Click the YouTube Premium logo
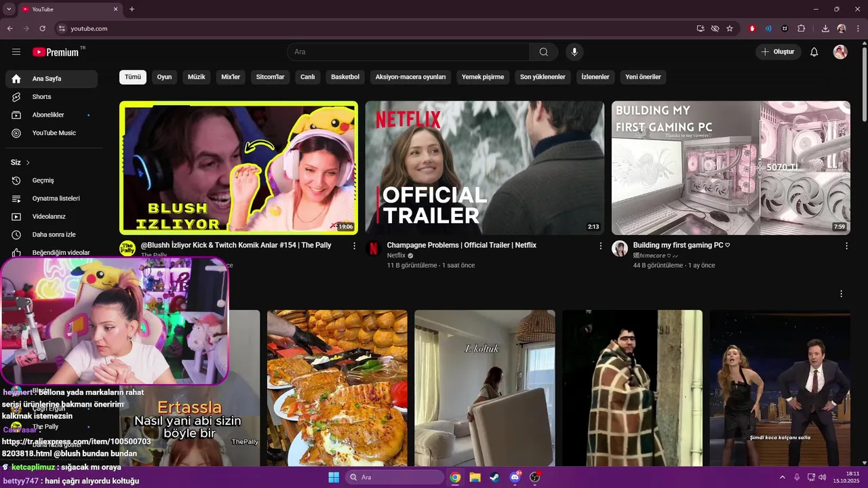 click(x=56, y=52)
